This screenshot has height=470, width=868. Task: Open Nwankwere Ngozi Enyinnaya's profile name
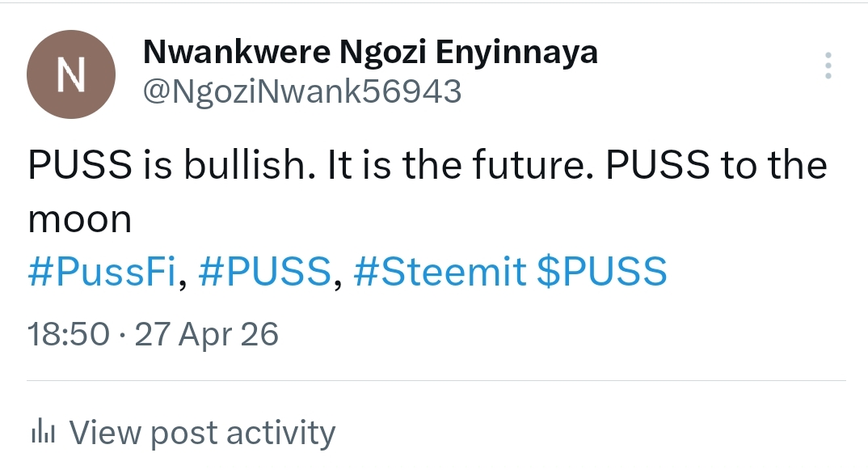click(370, 52)
